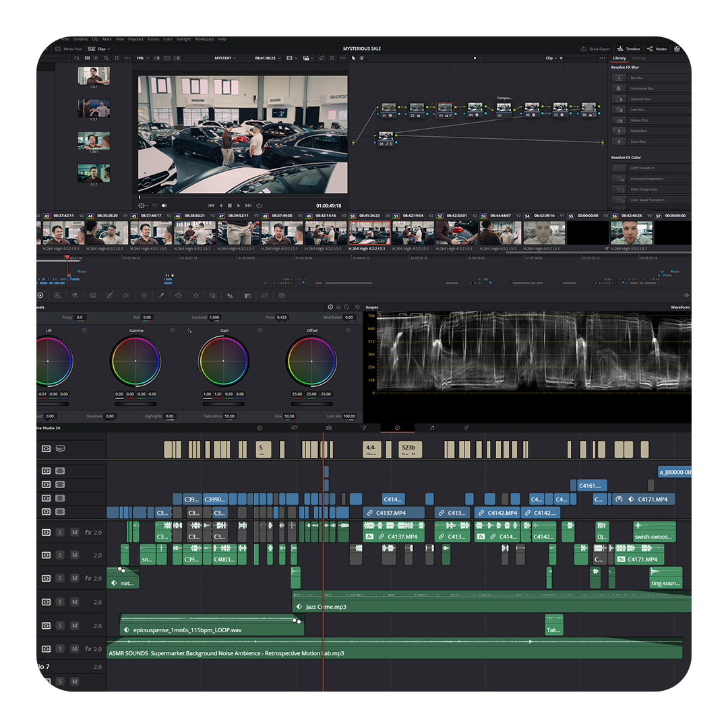The height and width of the screenshot is (728, 728).
Task: Solo the ASMR SOUNDS audio track
Action: [x=60, y=649]
